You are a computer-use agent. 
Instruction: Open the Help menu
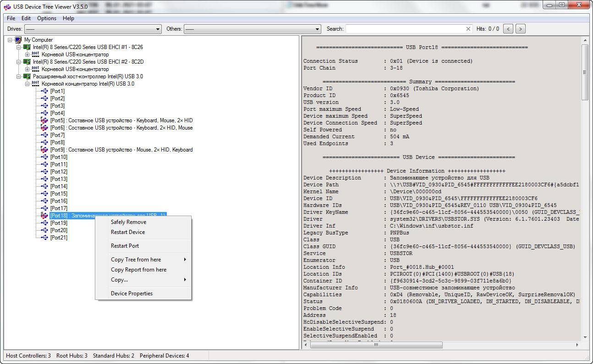(x=68, y=18)
